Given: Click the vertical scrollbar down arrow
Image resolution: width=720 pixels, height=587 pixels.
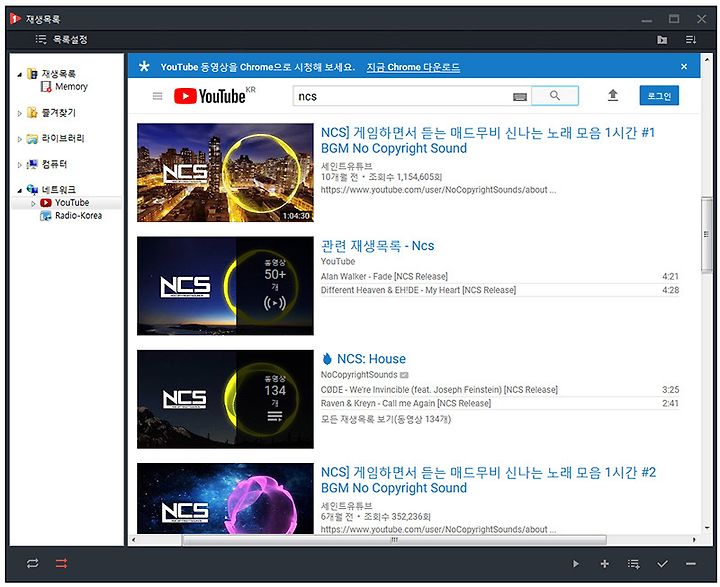Looking at the screenshot, I should [707, 528].
